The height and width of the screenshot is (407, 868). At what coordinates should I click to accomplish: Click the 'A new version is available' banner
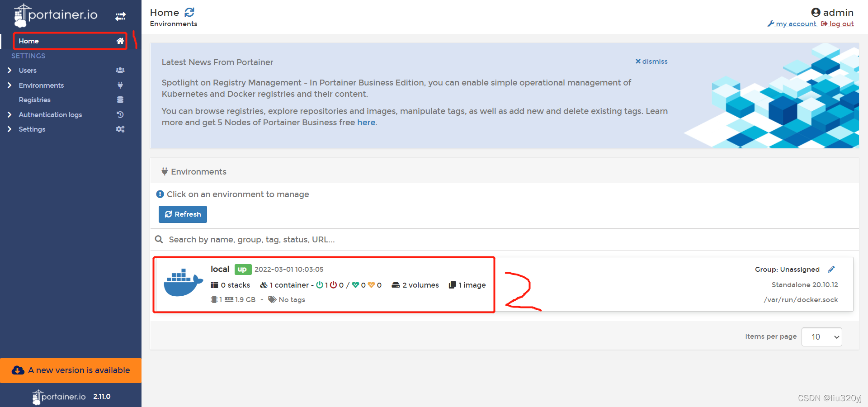[x=71, y=370]
